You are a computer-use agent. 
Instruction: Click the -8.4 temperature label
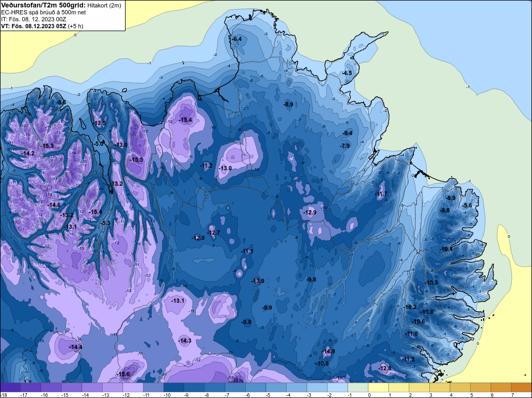coord(347,134)
